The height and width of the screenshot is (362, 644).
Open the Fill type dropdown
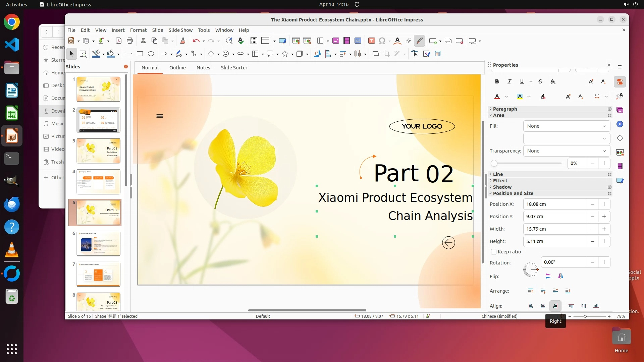(x=566, y=126)
